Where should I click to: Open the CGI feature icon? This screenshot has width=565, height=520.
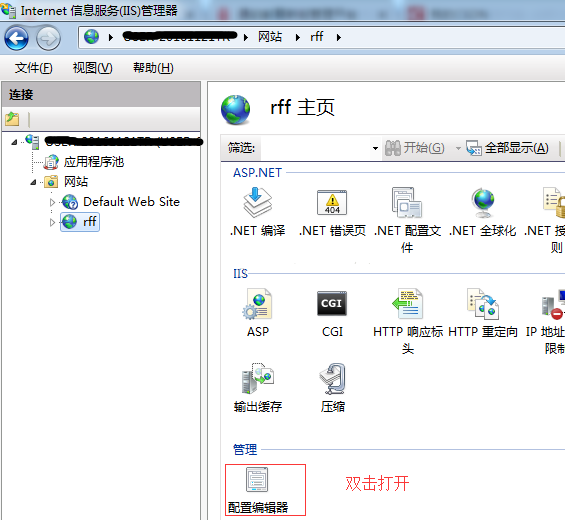point(332,304)
